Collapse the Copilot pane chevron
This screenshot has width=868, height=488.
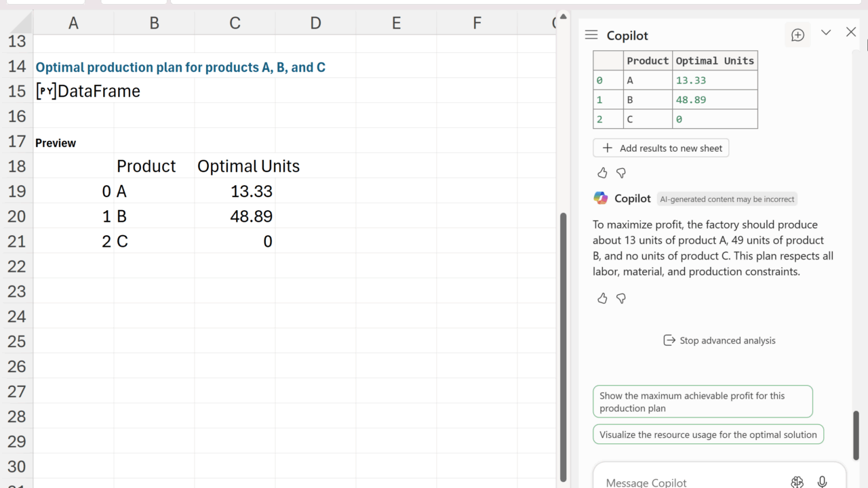coord(826,33)
